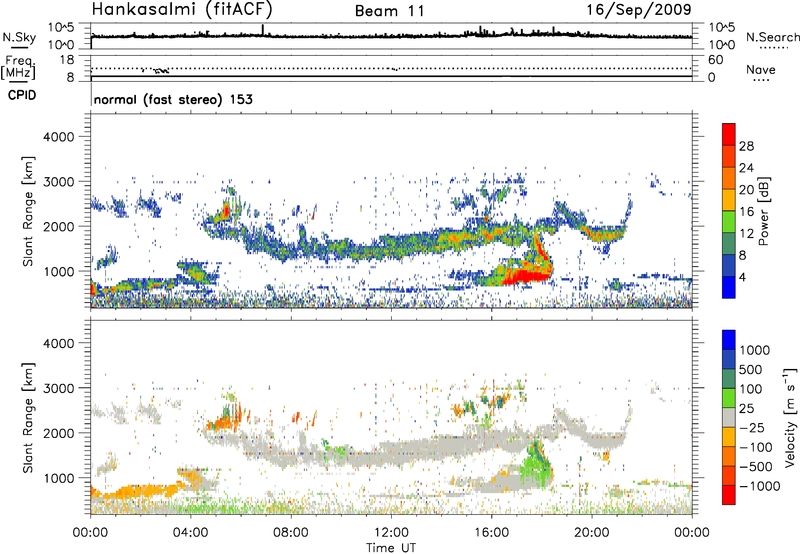
Task: Click the 'N.Sky' legend label
Action: tap(19, 37)
